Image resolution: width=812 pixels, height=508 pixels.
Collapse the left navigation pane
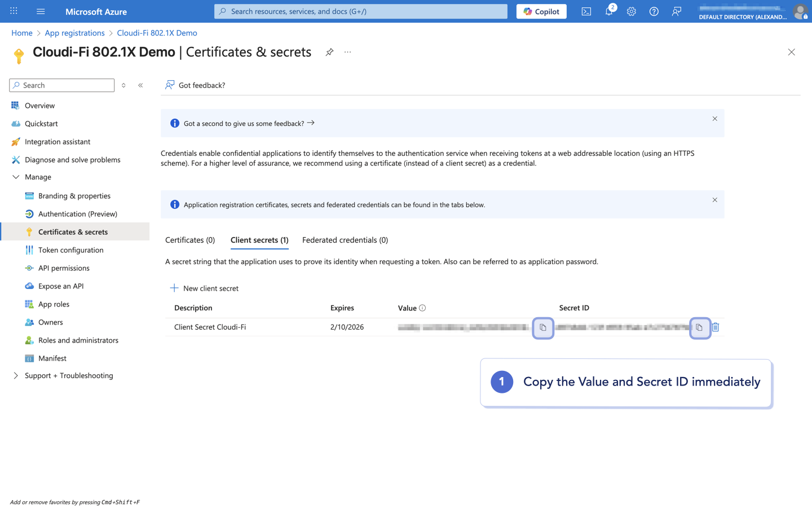click(x=140, y=85)
